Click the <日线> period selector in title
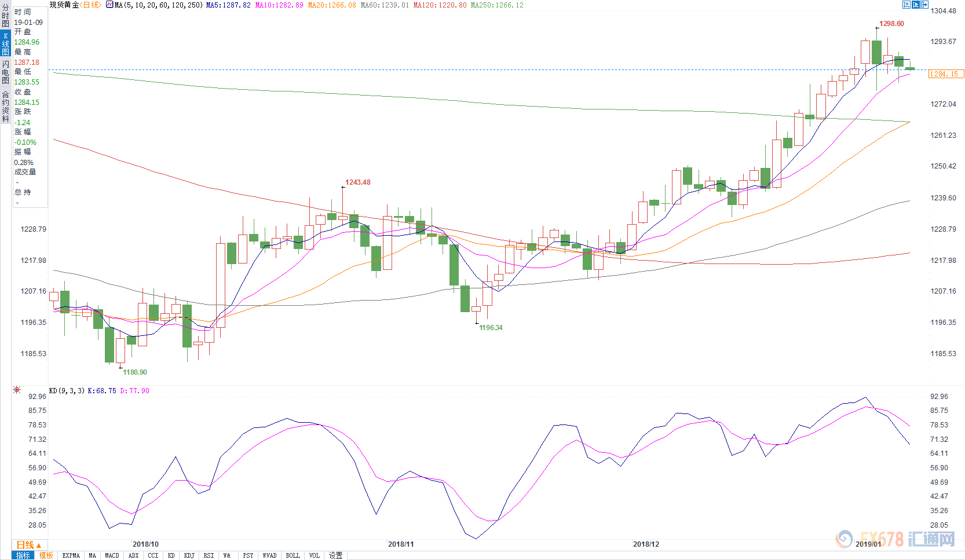Screen dimensions: 965x560 (x=91, y=5)
